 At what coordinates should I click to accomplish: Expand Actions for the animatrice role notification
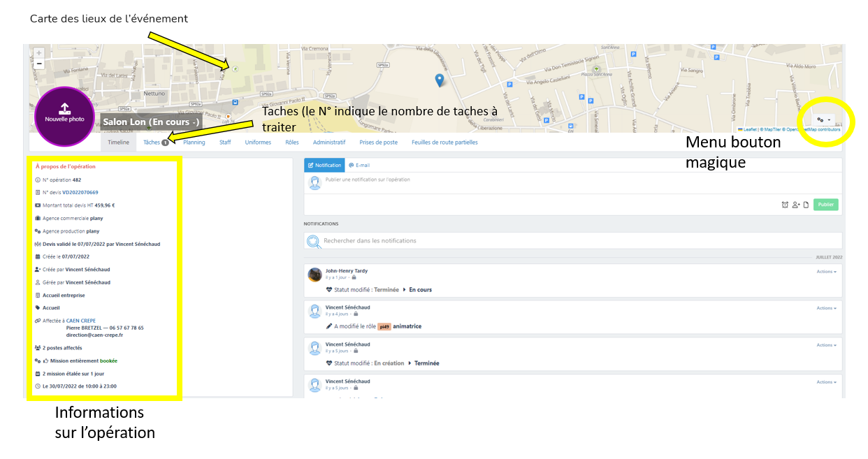826,308
